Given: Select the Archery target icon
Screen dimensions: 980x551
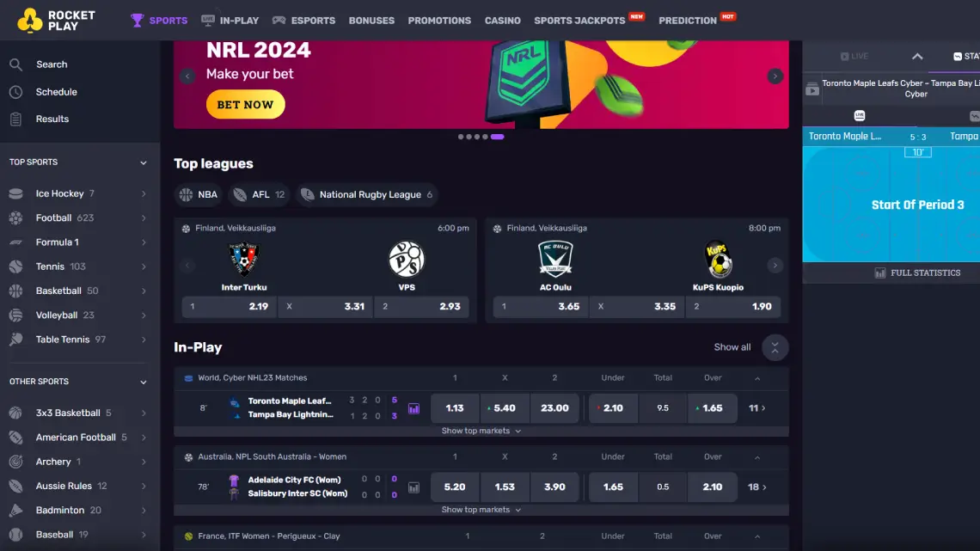Looking at the screenshot, I should pos(15,462).
